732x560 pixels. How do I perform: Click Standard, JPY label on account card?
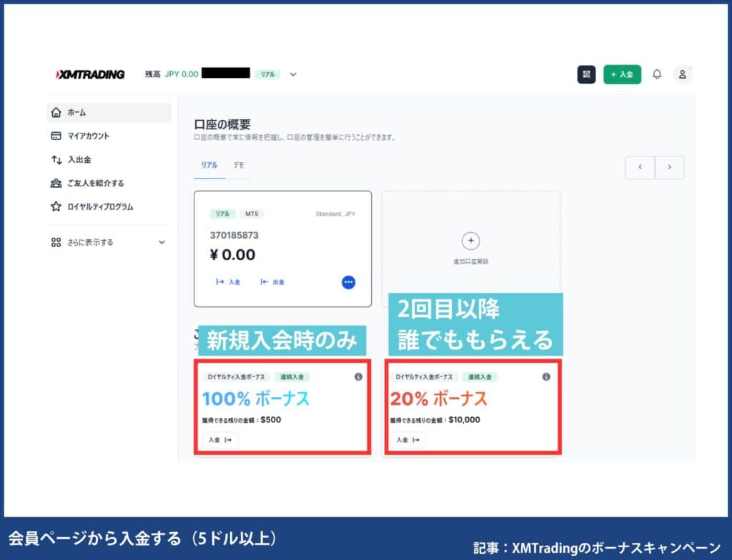point(335,214)
